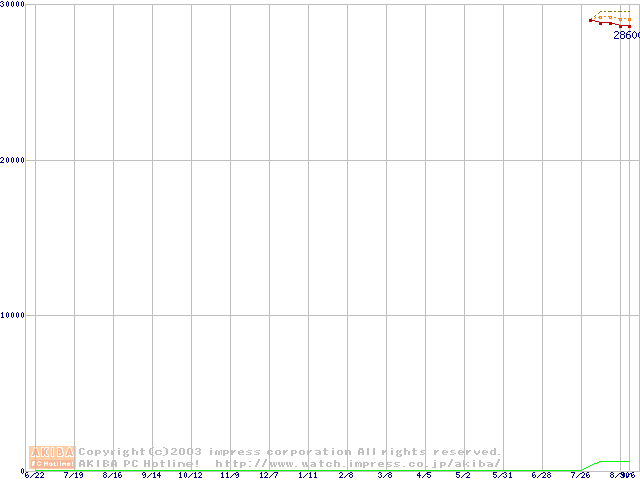Click the copyright impress corporation text

pos(290,452)
